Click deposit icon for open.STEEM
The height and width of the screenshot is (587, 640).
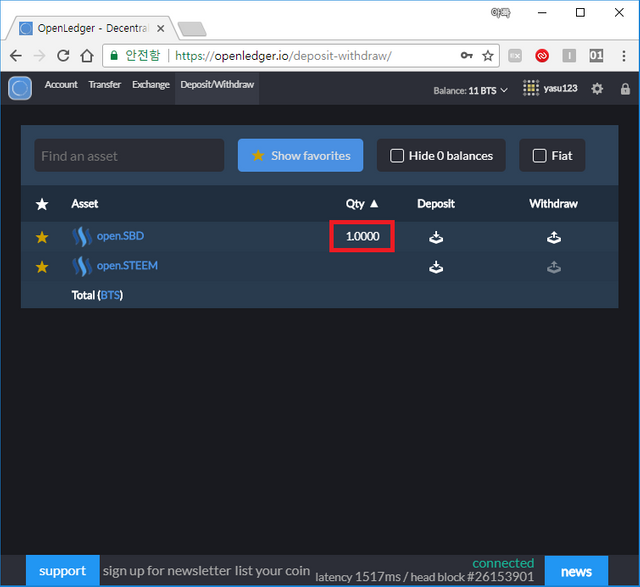(436, 267)
